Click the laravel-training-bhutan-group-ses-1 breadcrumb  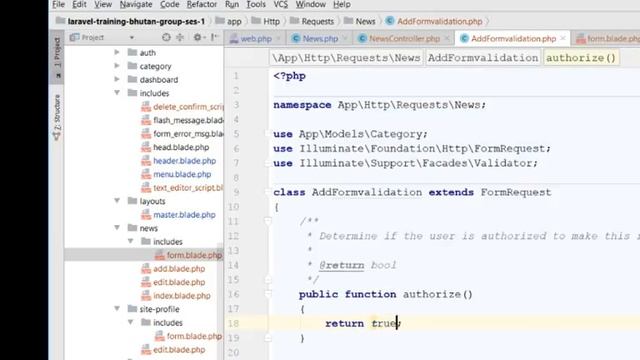point(131,21)
